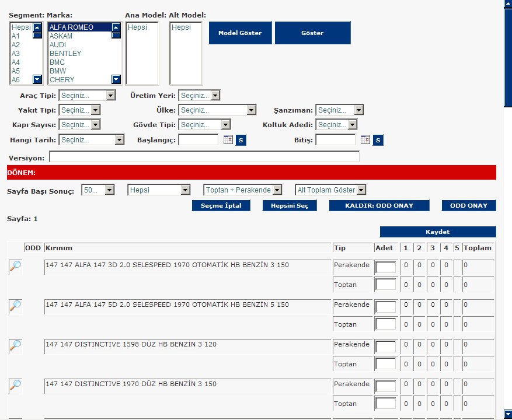512x420 pixels.
Task: Open calendar picker next to Bitiş field
Action: pos(365,140)
